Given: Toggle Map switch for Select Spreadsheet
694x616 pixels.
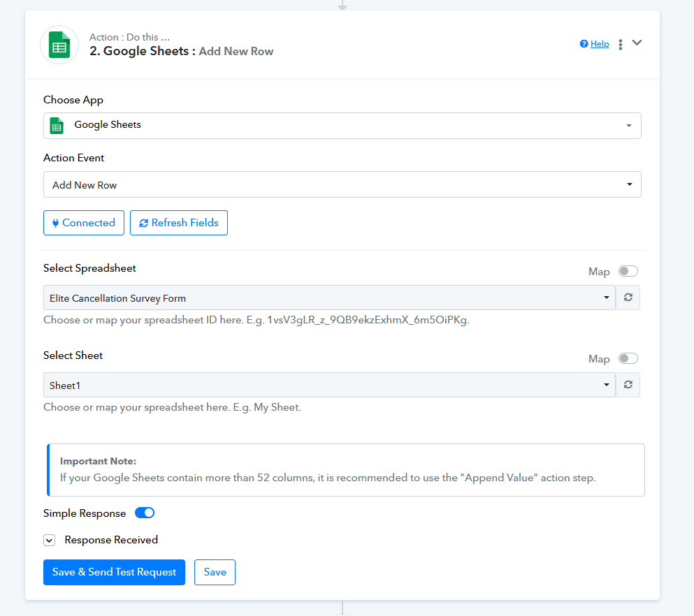Looking at the screenshot, I should click(628, 271).
